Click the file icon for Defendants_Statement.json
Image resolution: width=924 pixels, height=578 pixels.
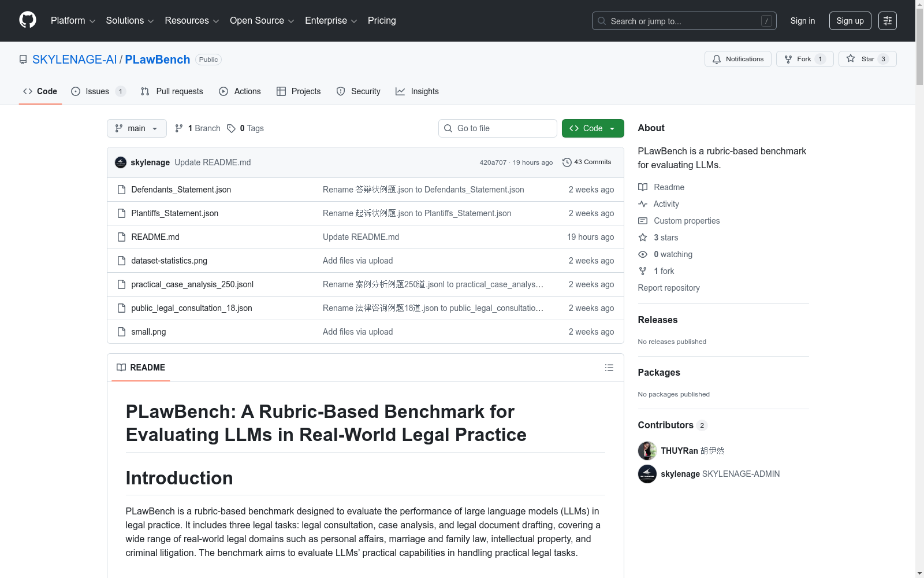[121, 190]
